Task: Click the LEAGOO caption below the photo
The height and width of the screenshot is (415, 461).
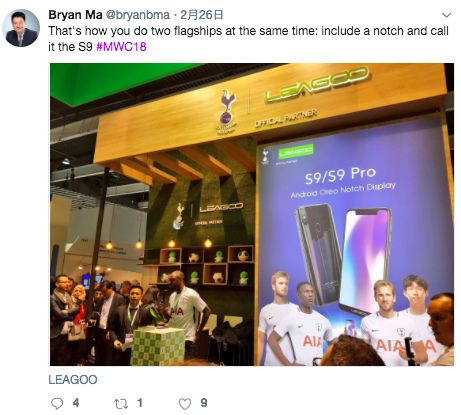Action: coord(73,380)
